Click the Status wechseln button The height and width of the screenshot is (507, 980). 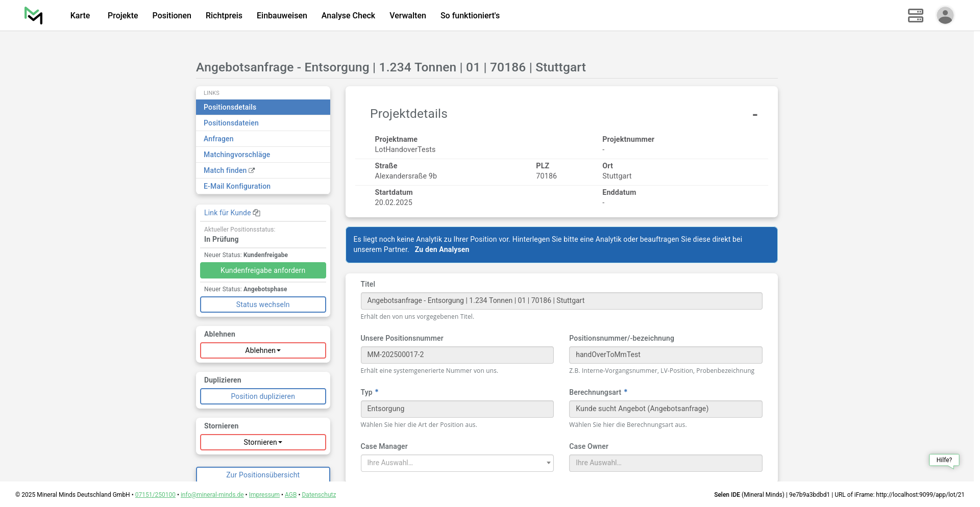tap(263, 305)
